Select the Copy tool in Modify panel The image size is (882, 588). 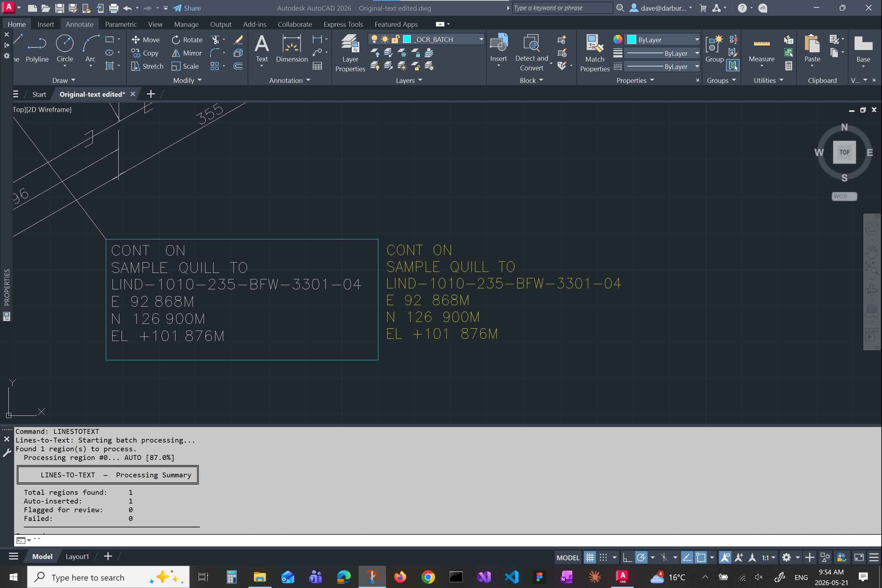(145, 53)
